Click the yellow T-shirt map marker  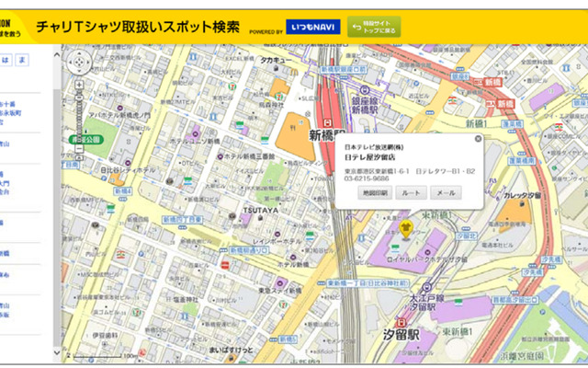coord(406,229)
